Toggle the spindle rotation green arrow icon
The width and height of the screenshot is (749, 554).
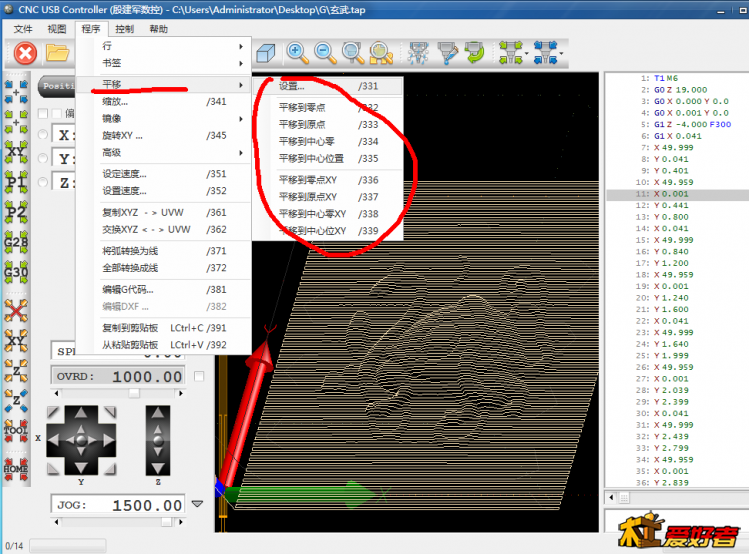[475, 53]
